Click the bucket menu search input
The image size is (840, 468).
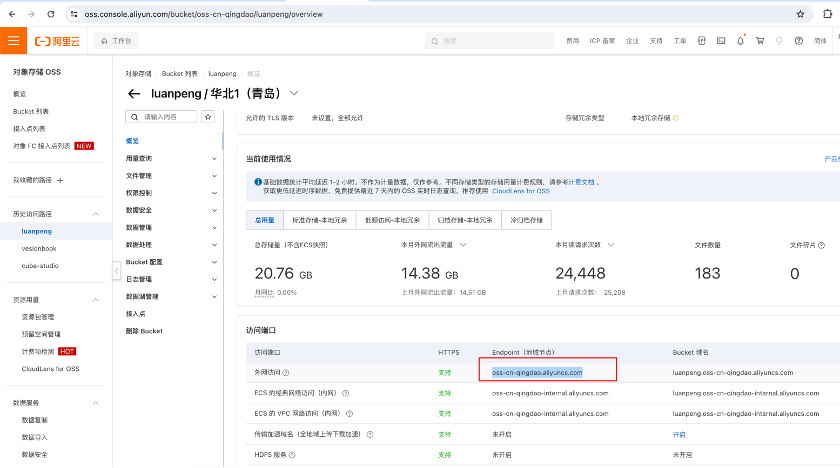click(x=161, y=117)
